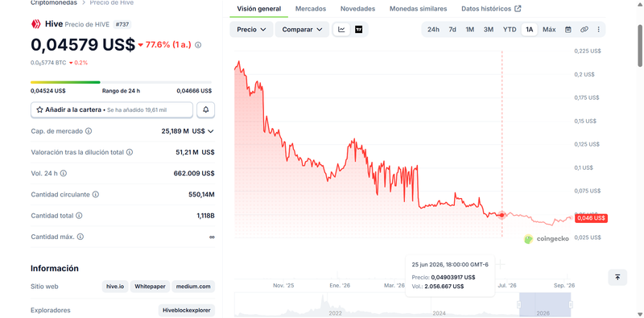Show info icon for Cantidad máx.
Screen dimensions: 644x318
pos(80,237)
